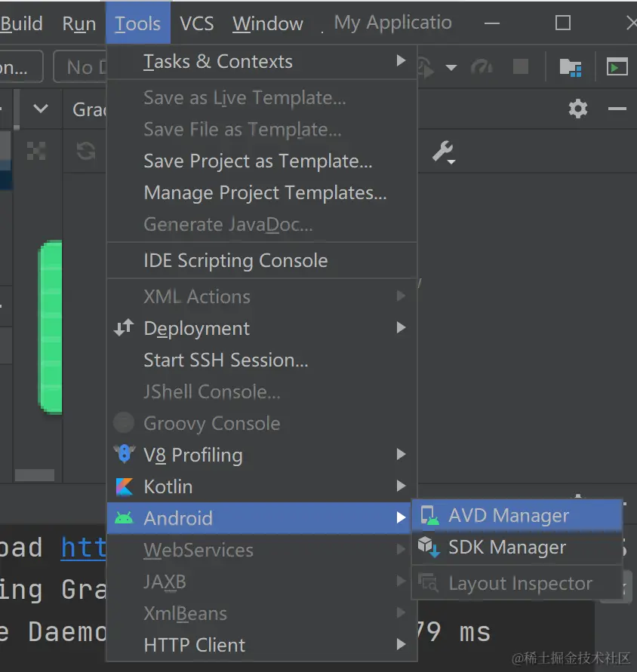
Task: Choose Manage Project Templates…
Action: pyautogui.click(x=262, y=193)
